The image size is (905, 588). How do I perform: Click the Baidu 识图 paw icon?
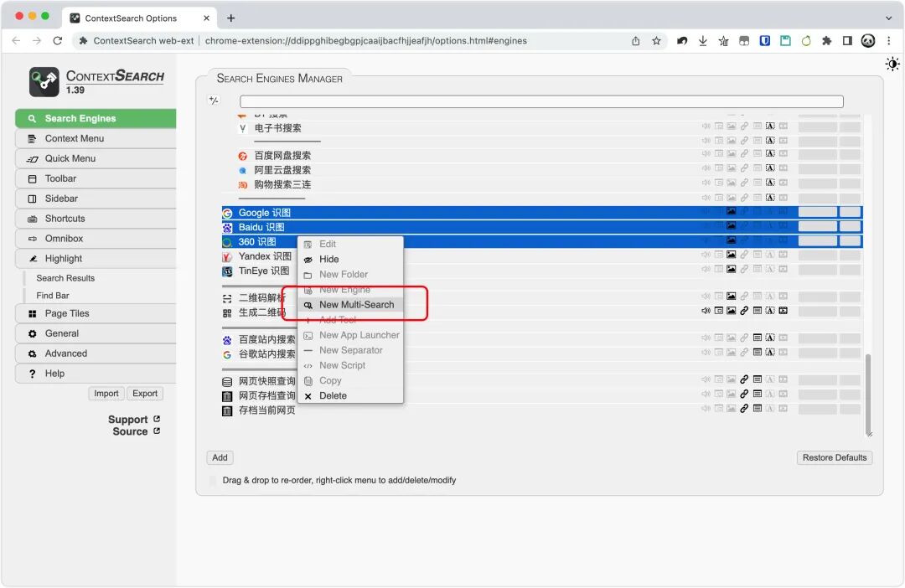point(227,227)
